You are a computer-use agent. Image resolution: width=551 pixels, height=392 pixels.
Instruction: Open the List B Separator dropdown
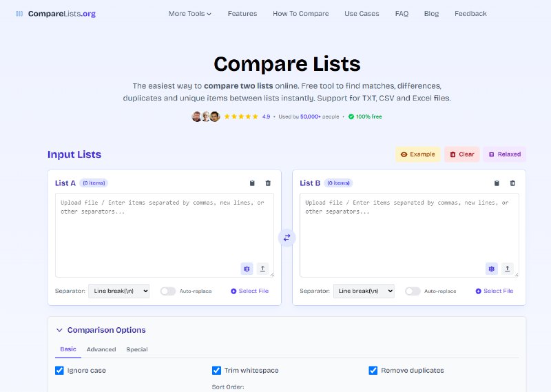coord(364,291)
